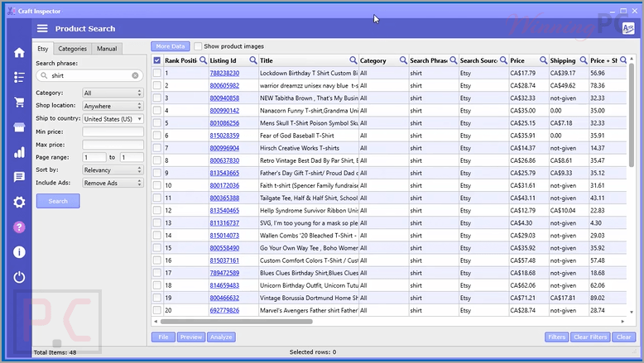Switch to the Categories tab
This screenshot has height=363, width=644.
72,49
